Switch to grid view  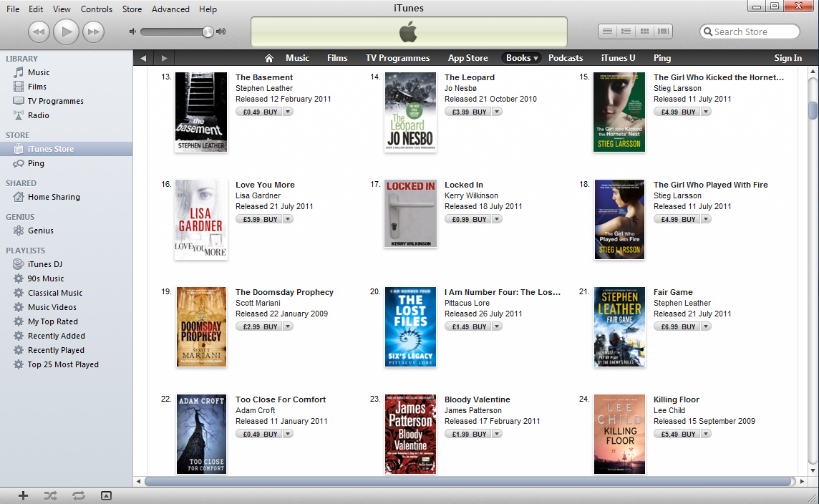click(644, 31)
